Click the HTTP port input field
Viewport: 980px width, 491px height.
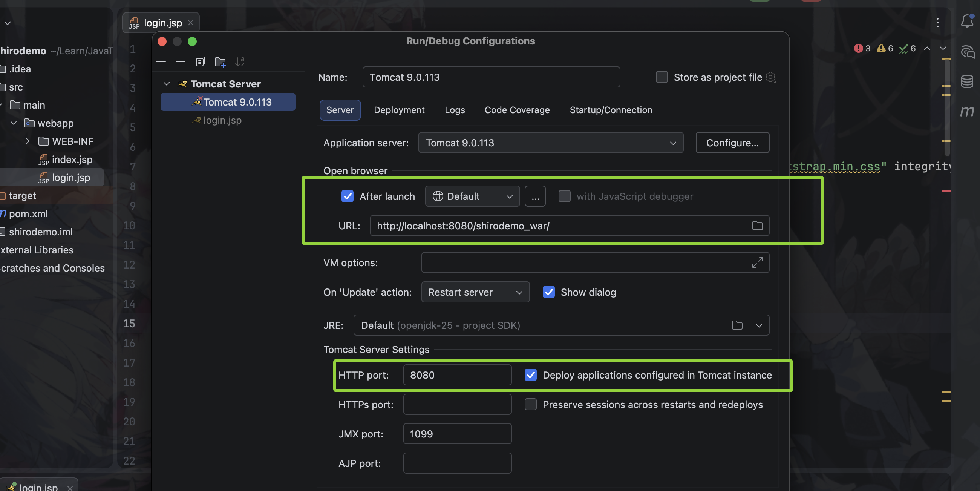click(x=457, y=375)
